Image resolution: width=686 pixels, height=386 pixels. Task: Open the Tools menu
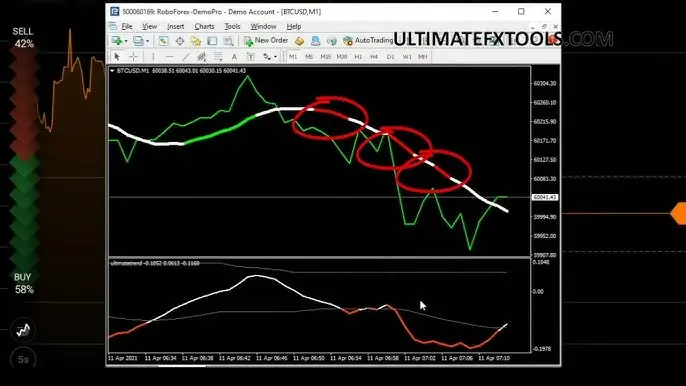(232, 26)
